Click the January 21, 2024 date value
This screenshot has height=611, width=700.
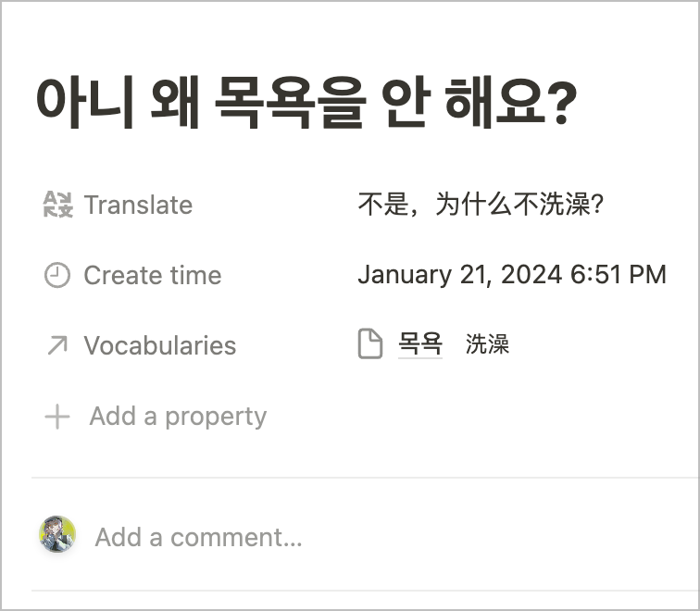point(459,275)
